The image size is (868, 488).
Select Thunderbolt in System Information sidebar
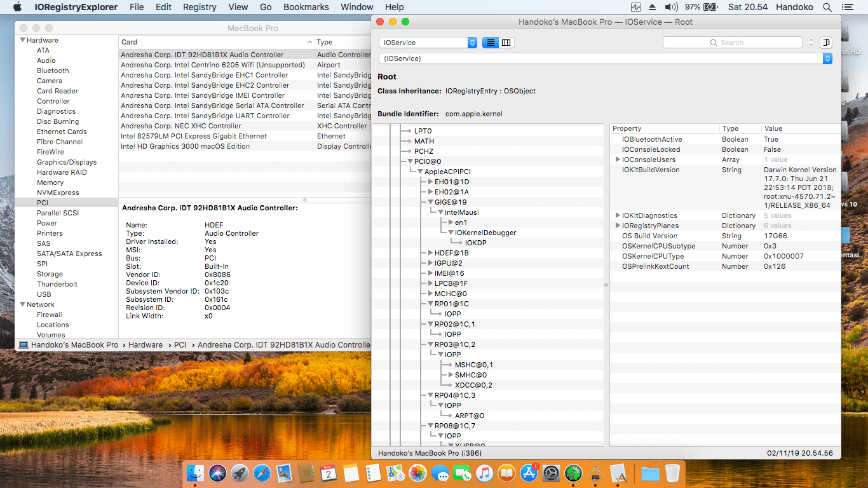point(57,284)
